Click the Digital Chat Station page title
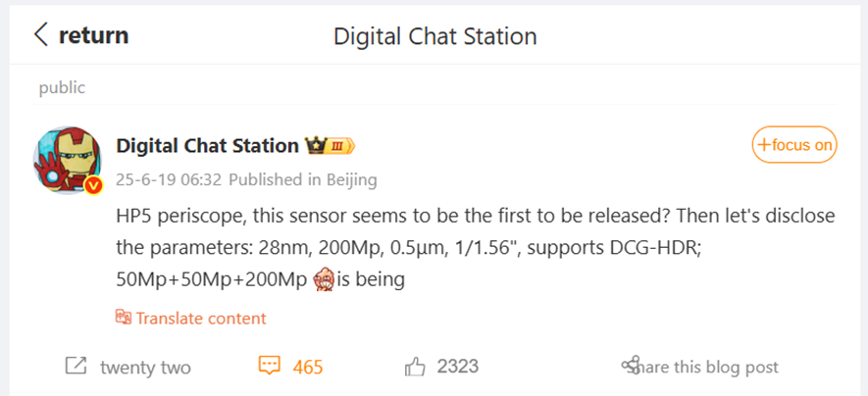Viewport: 868px width, 396px height. click(435, 36)
